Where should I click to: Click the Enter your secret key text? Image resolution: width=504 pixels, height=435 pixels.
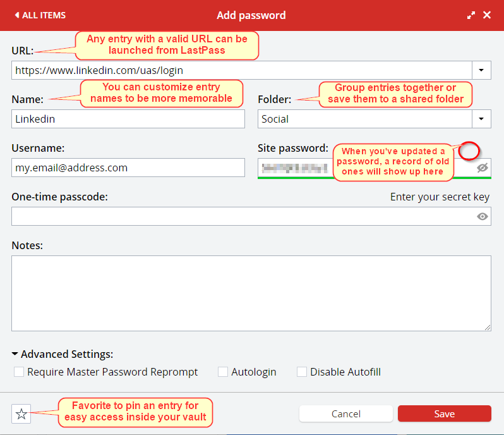pos(440,197)
